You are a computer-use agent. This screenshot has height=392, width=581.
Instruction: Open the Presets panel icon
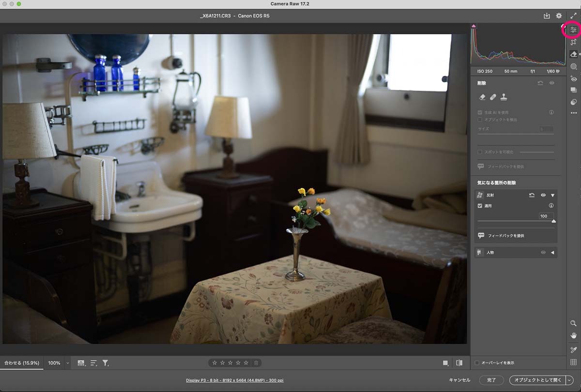[x=574, y=102]
